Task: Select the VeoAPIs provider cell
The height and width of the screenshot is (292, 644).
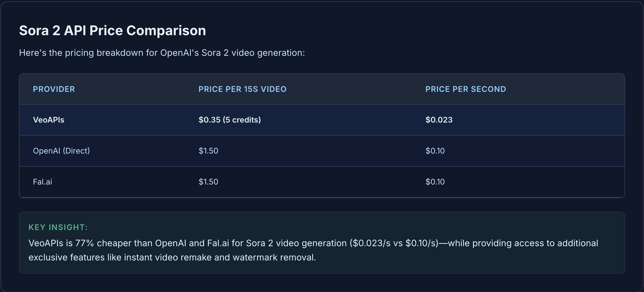Action: 49,120
